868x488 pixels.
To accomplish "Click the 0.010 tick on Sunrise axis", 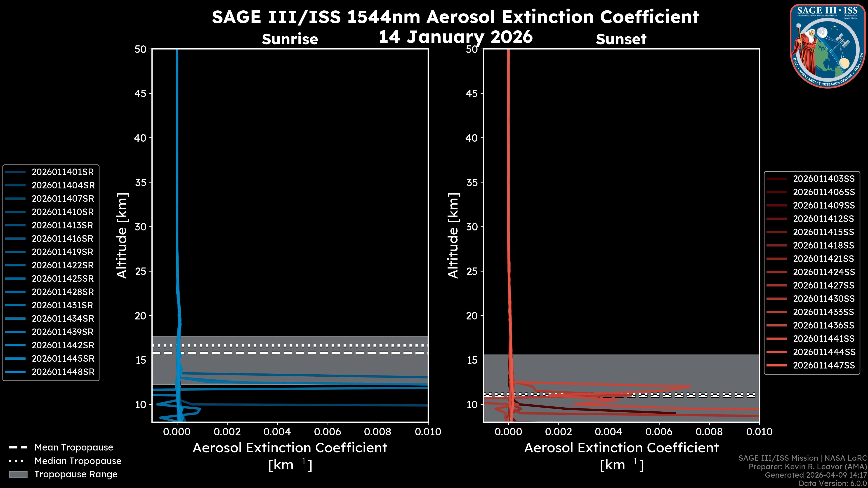I will tap(428, 432).
